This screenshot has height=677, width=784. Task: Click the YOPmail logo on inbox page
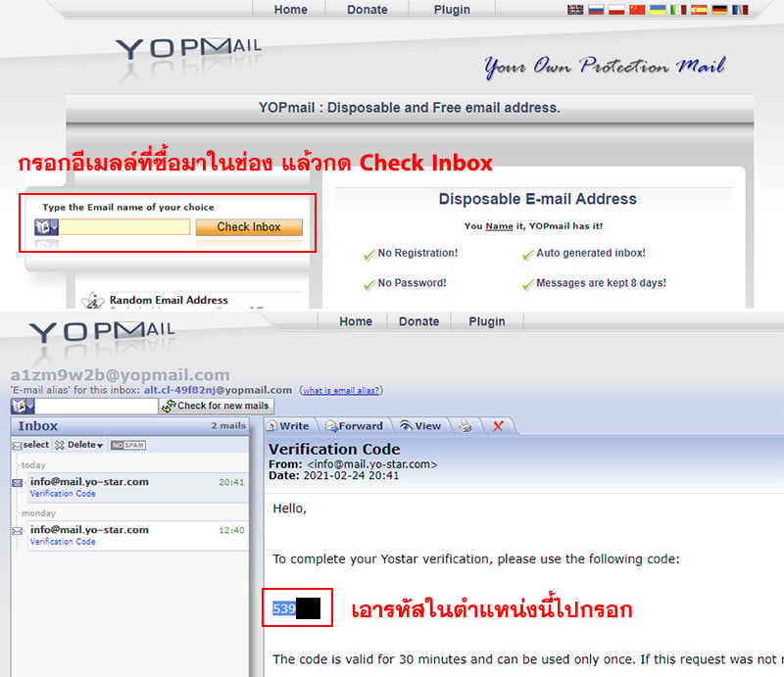click(103, 331)
